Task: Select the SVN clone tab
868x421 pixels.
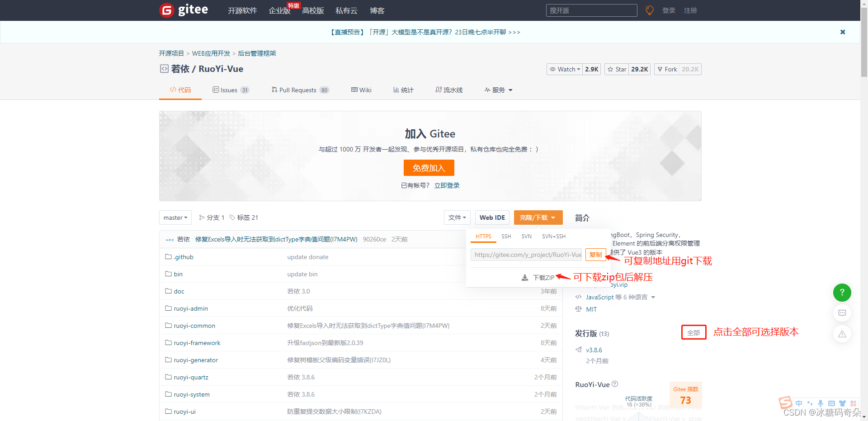Action: (x=527, y=237)
